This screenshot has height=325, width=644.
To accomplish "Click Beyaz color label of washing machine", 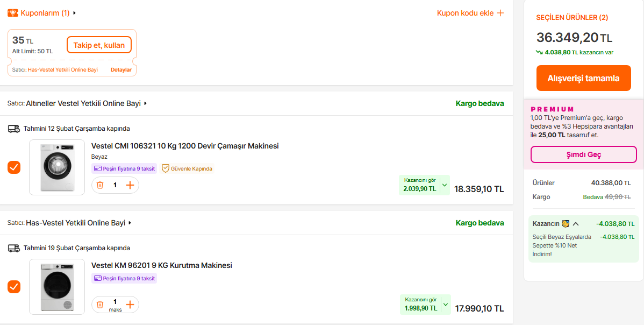I will coord(99,157).
